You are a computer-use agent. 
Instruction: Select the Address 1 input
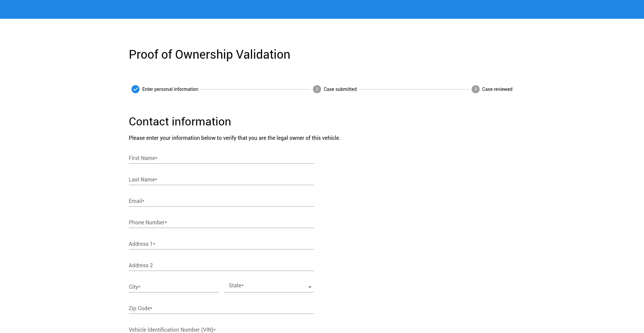click(221, 244)
